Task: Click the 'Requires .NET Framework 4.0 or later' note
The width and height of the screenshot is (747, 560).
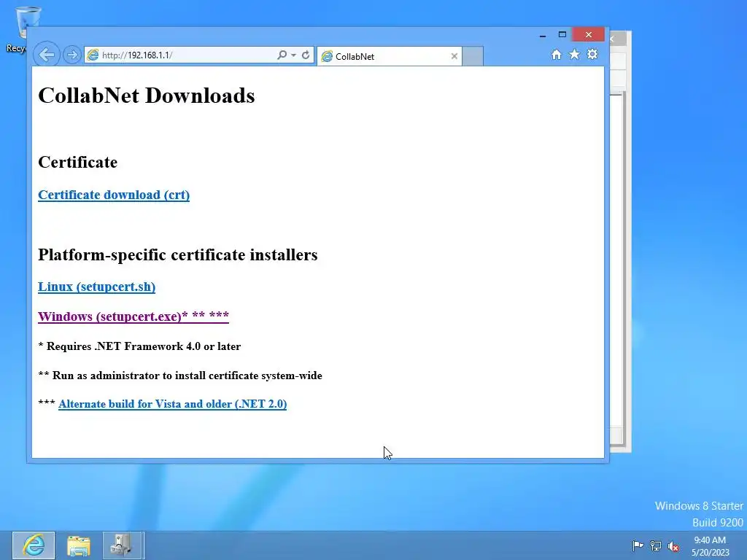Action: [x=139, y=346]
